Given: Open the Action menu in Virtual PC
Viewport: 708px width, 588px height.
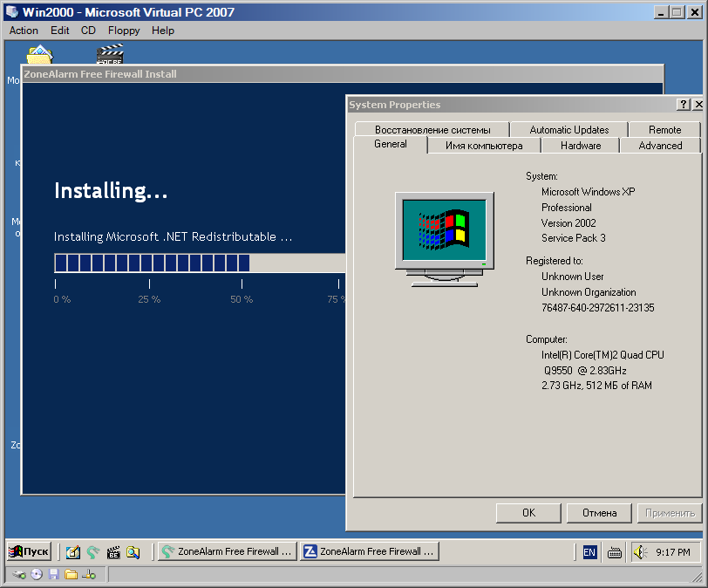Looking at the screenshot, I should (24, 31).
